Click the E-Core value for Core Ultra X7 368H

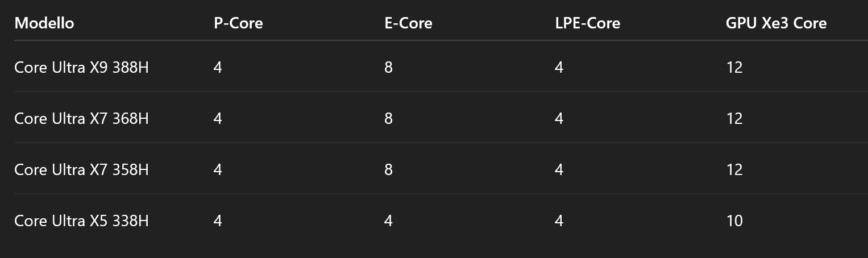point(388,119)
